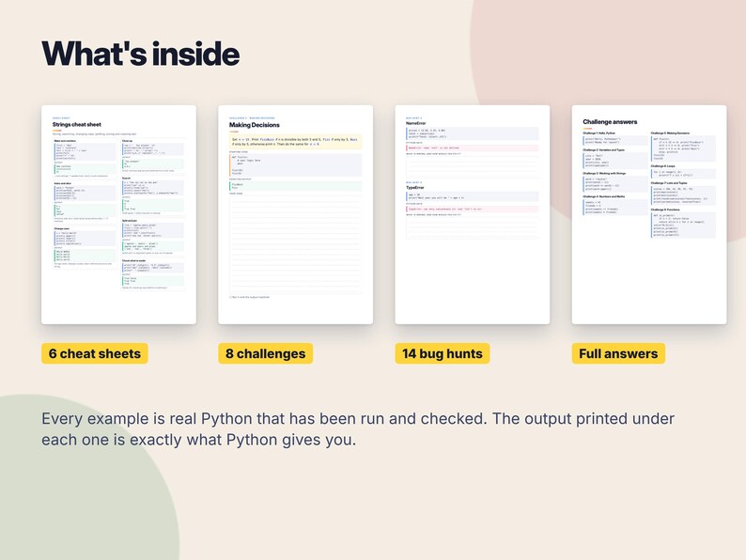746x560 pixels.
Task: Click the '8 challenges' yellow label
Action: (x=266, y=353)
